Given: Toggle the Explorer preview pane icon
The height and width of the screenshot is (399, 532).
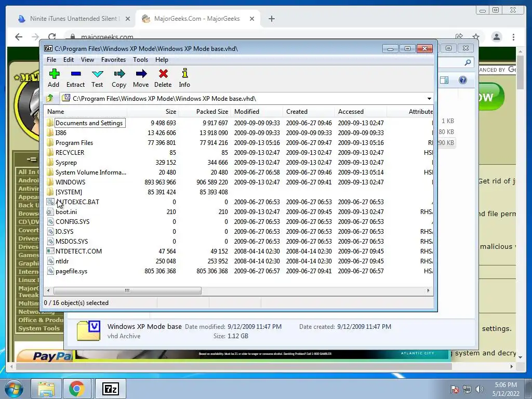Looking at the screenshot, I should coord(444,80).
